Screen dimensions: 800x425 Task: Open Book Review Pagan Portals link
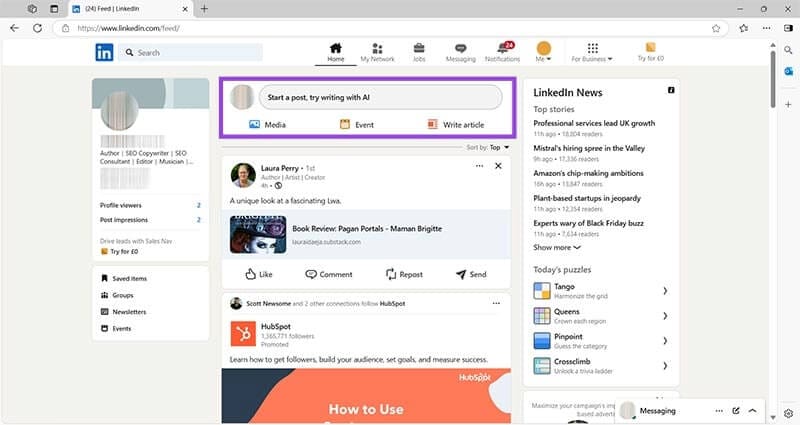(367, 229)
